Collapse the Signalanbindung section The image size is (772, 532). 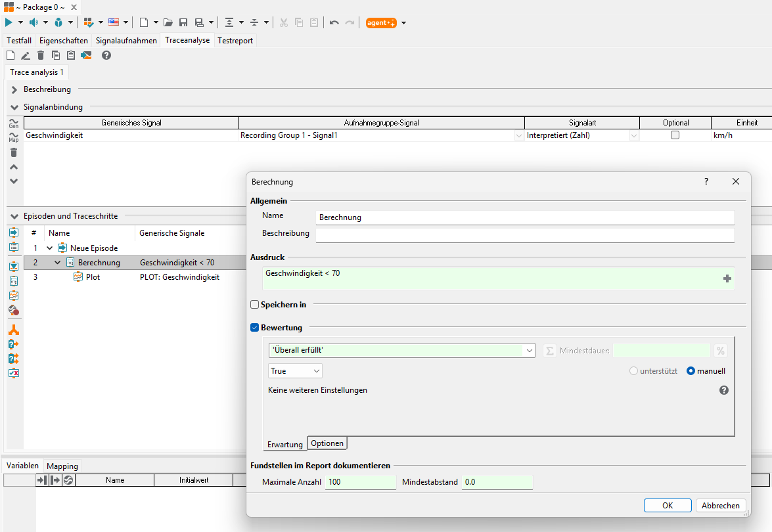pos(14,107)
